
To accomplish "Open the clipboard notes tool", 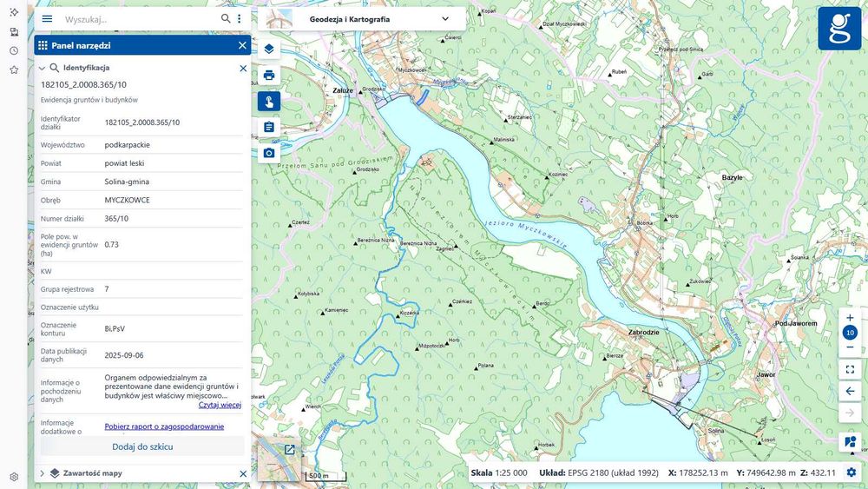I will pos(269,127).
